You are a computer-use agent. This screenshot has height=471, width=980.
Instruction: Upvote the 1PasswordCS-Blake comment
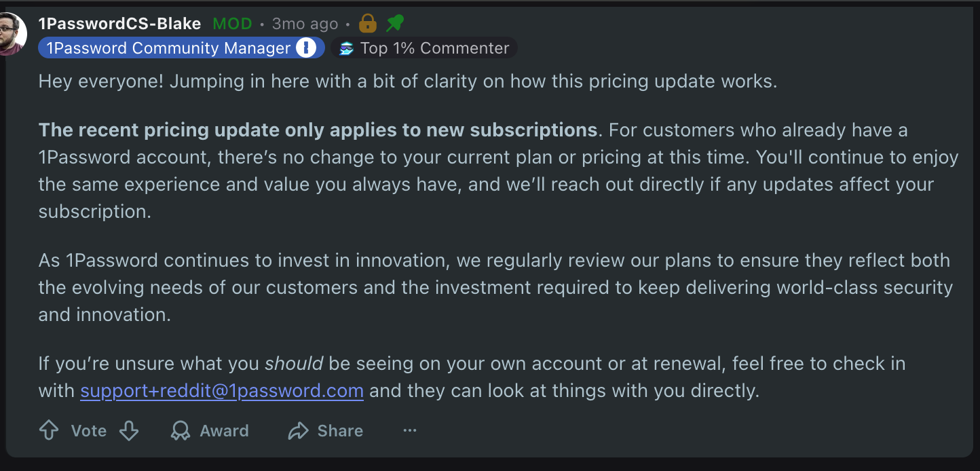tap(49, 430)
